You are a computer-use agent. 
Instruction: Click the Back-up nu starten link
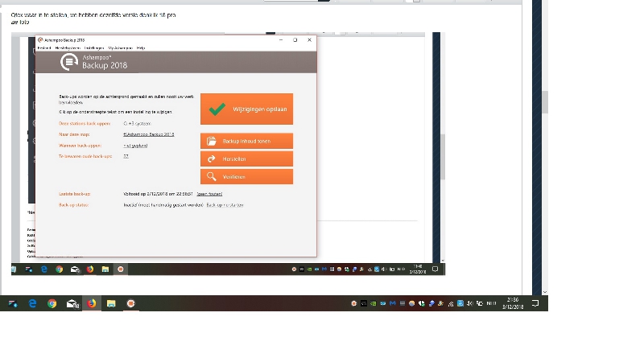pyautogui.click(x=225, y=205)
